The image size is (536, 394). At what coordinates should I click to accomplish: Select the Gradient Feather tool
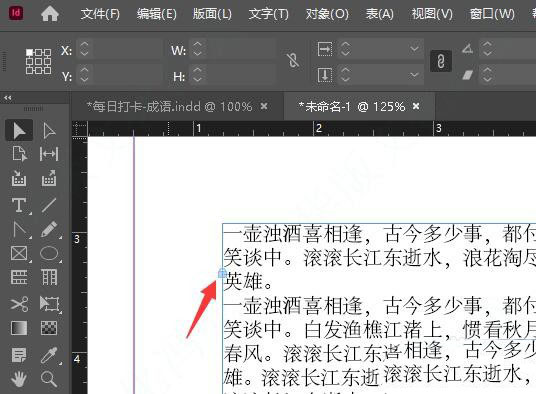[49, 328]
